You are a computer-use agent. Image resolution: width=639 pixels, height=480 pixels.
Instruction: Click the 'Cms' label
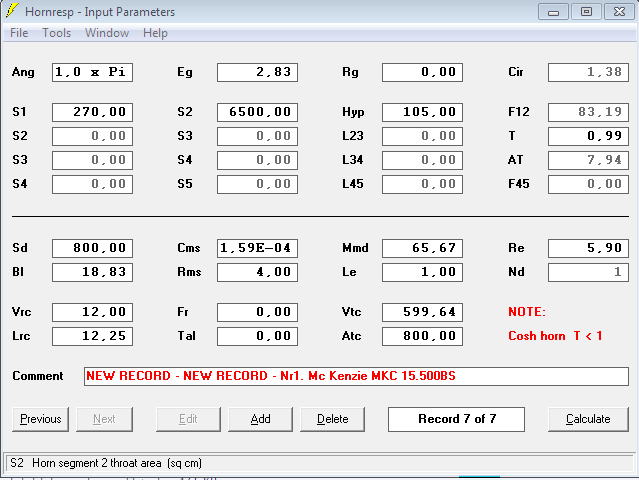[188, 248]
